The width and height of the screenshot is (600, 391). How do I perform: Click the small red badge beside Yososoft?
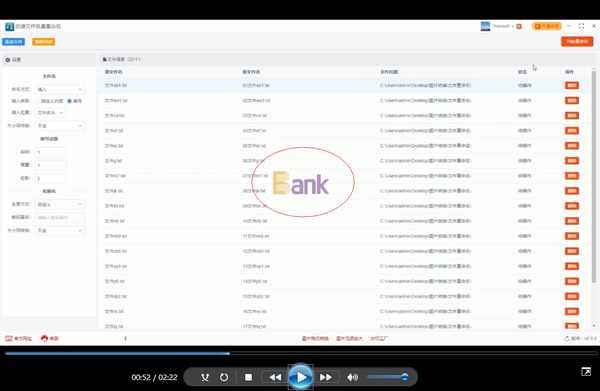coord(519,26)
